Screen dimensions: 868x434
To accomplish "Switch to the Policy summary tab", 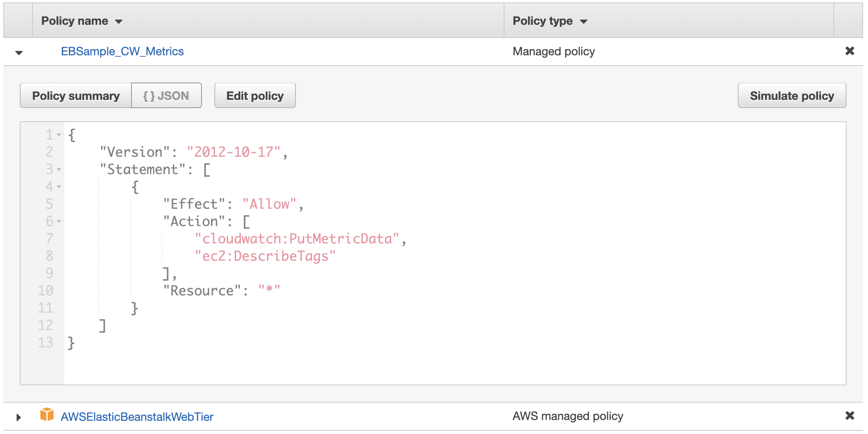I will 76,95.
